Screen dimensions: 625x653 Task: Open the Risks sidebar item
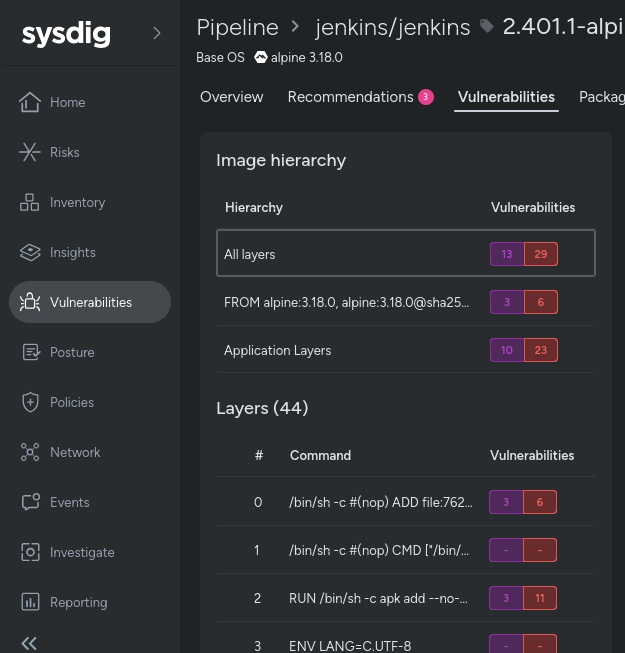65,152
